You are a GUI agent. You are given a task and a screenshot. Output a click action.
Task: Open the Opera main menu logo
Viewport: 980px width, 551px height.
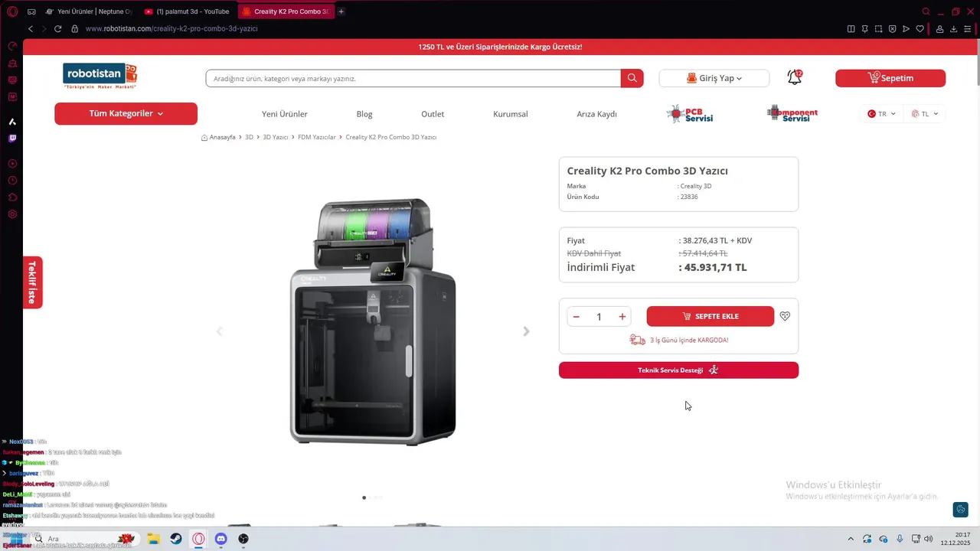tap(12, 11)
